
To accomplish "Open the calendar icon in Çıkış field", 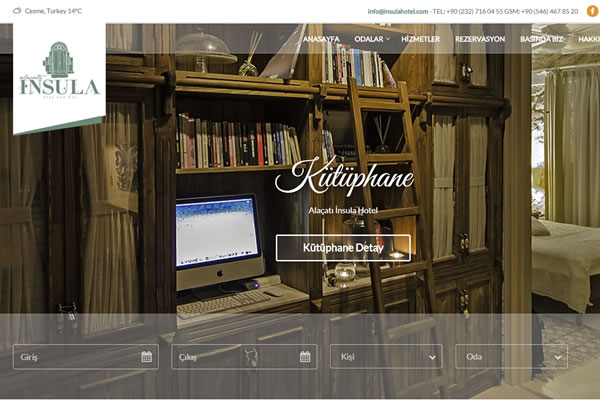I will tap(305, 357).
